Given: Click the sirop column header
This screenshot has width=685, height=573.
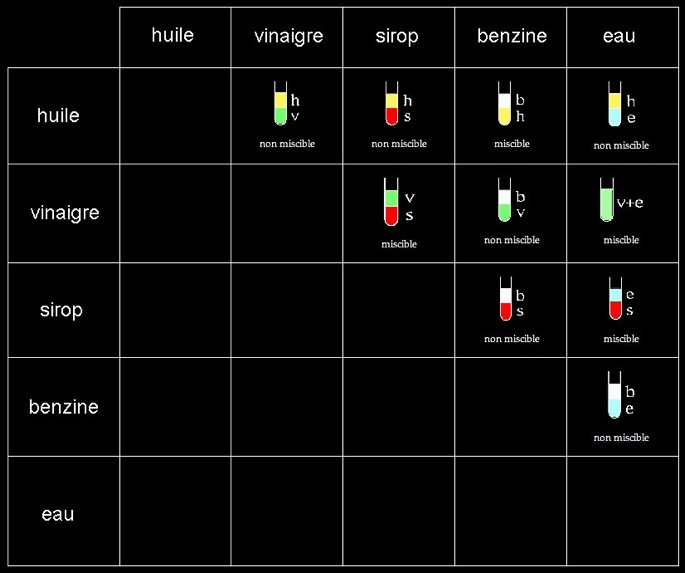Looking at the screenshot, I should point(397,36).
